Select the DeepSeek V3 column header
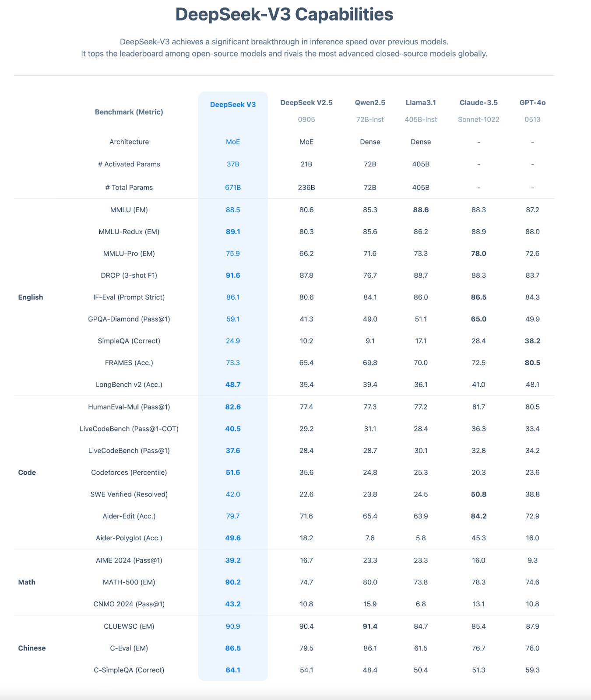This screenshot has height=700, width=591. coord(233,105)
